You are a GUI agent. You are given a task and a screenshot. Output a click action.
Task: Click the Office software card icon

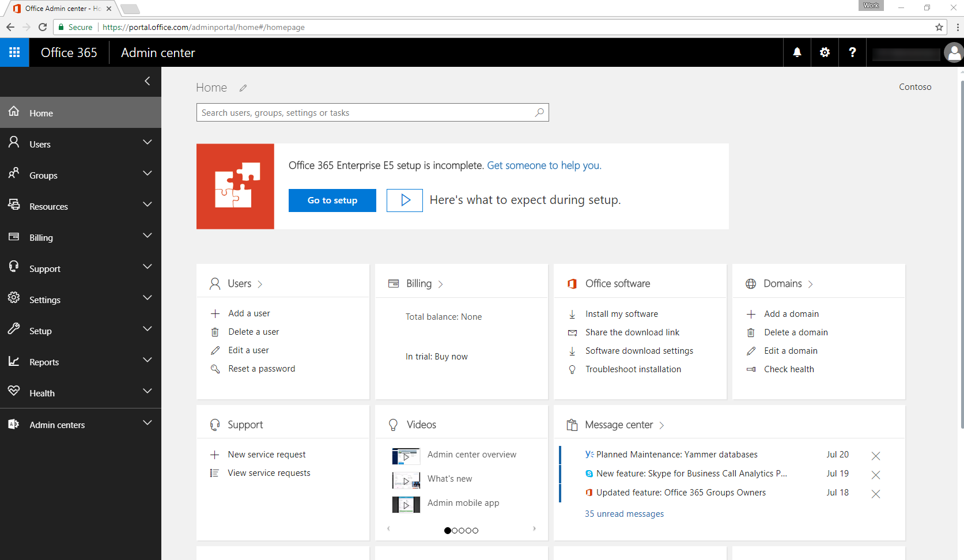click(x=572, y=283)
